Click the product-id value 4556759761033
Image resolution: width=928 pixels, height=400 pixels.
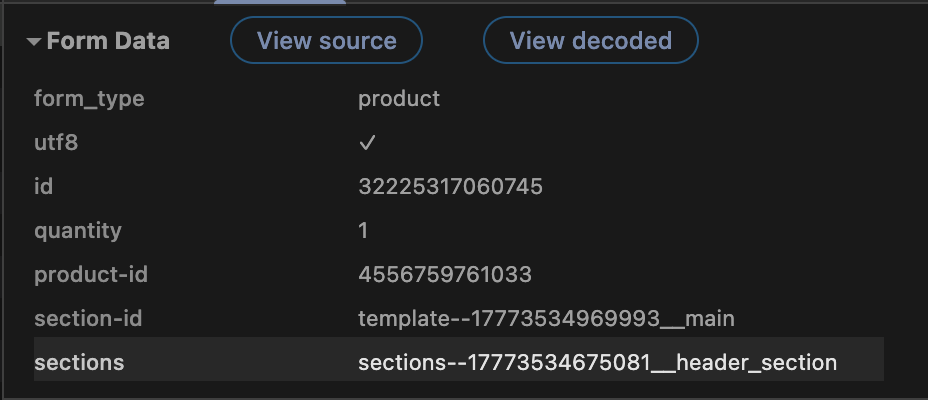pos(444,275)
